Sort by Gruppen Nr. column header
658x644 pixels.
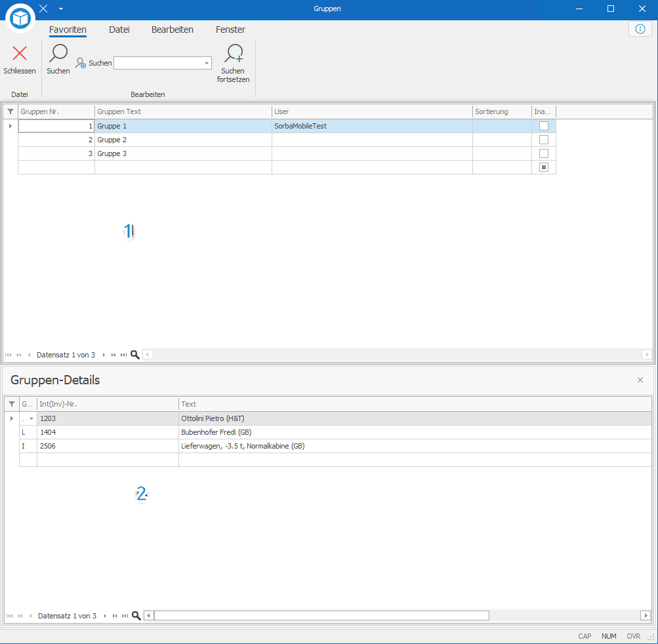point(56,111)
